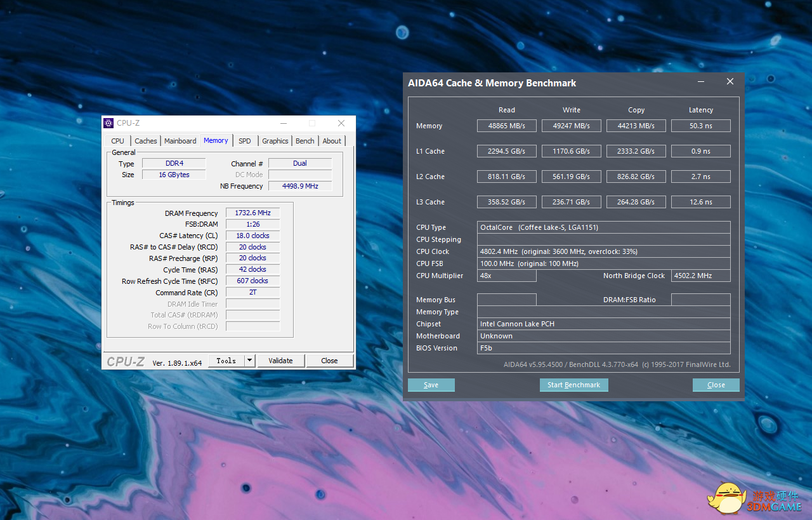
Task: Select the Memory tab in CPU-Z
Action: click(x=216, y=140)
